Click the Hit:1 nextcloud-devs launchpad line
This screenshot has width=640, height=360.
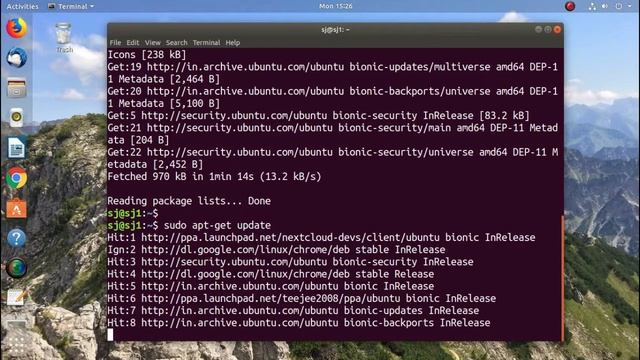(321, 238)
